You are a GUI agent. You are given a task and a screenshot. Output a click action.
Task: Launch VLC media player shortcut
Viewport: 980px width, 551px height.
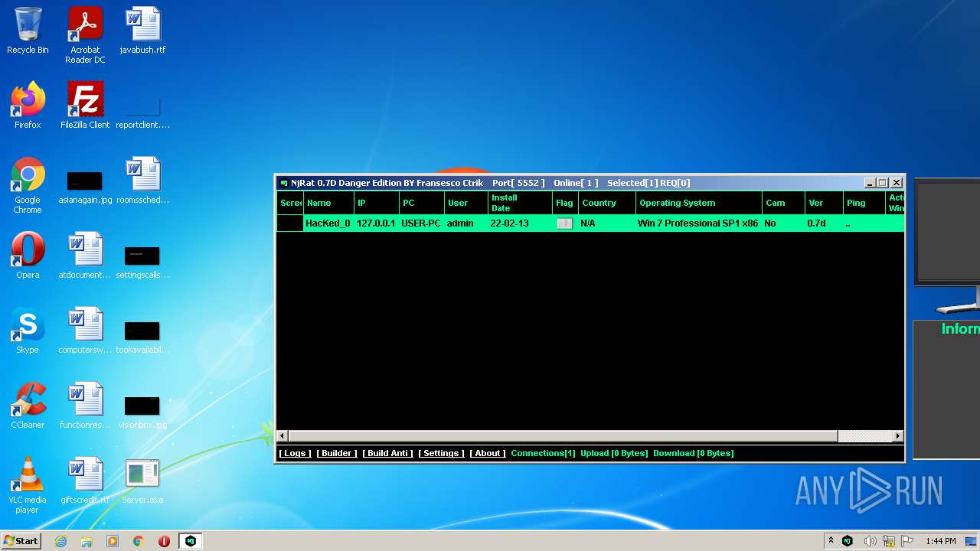coord(28,486)
